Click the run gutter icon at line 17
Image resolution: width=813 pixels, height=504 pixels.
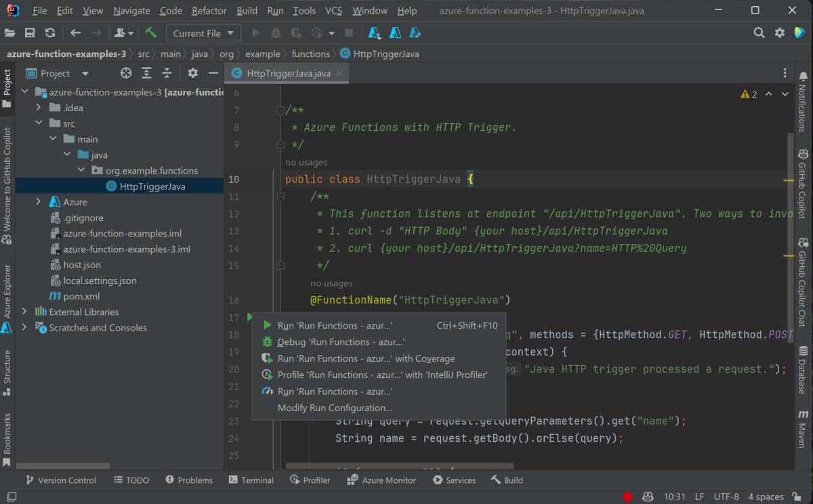250,317
